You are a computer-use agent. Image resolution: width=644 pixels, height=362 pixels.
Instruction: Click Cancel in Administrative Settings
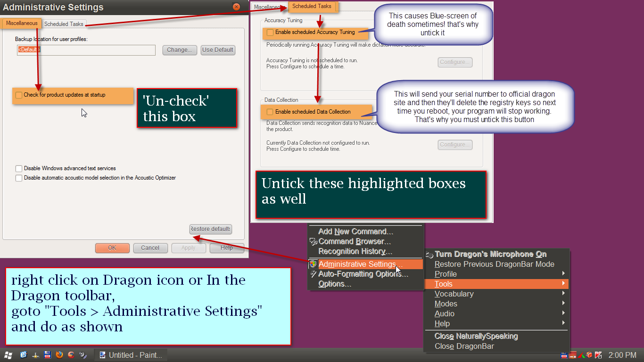(150, 247)
